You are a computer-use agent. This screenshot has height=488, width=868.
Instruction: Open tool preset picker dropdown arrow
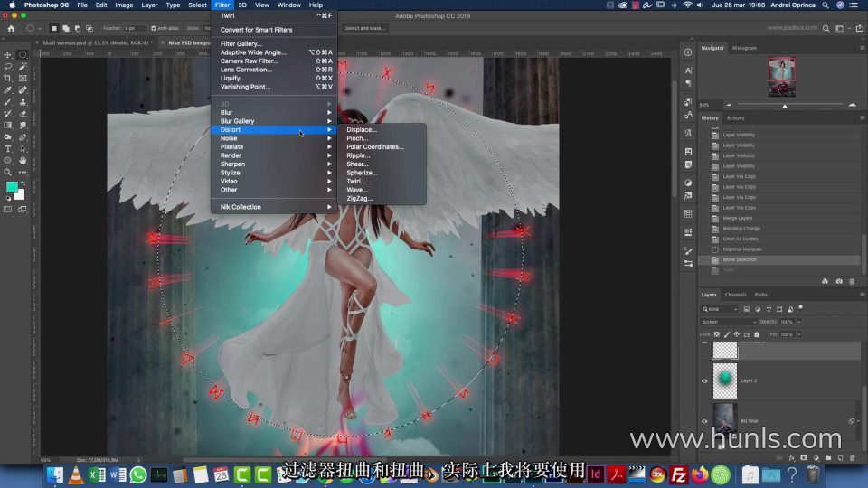point(39,28)
